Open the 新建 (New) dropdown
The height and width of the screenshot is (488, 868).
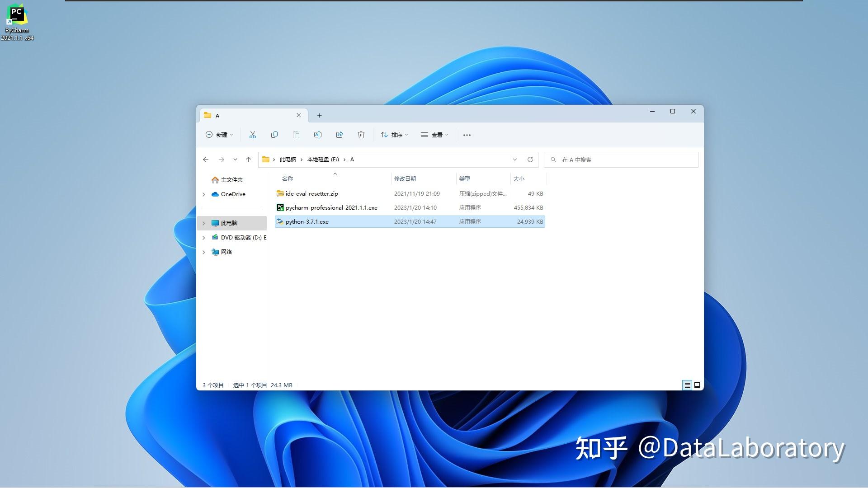point(219,135)
